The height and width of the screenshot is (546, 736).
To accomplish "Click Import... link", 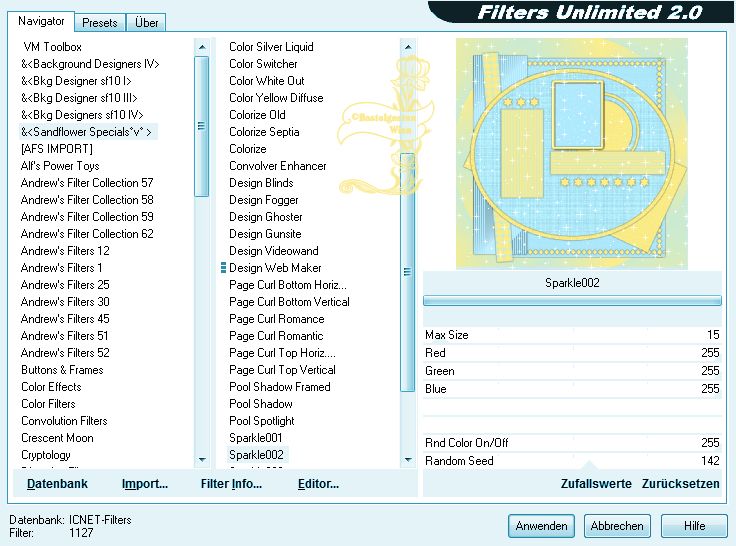I will (x=145, y=484).
